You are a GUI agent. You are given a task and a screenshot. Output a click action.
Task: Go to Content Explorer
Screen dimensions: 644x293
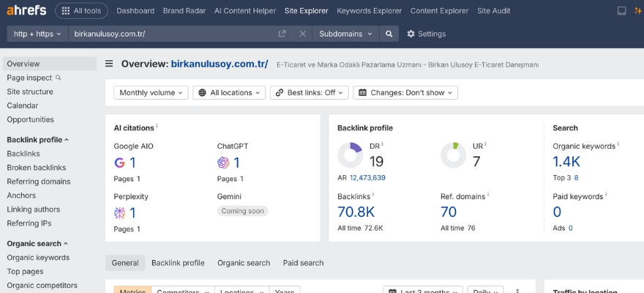(440, 11)
